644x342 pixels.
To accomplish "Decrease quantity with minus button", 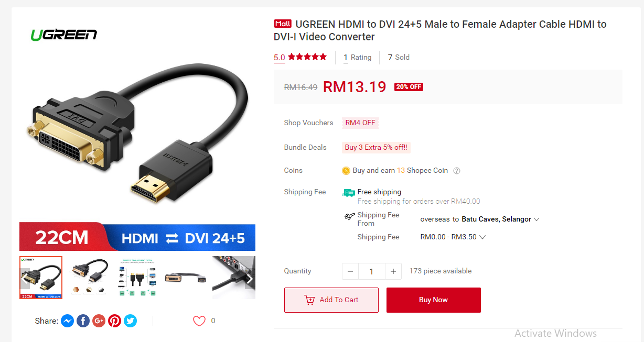I will 350,271.
